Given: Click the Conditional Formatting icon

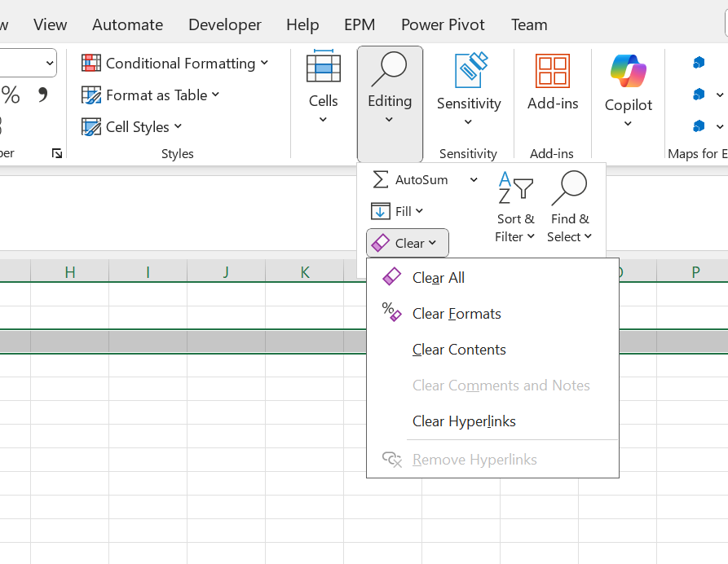Looking at the screenshot, I should (91, 63).
